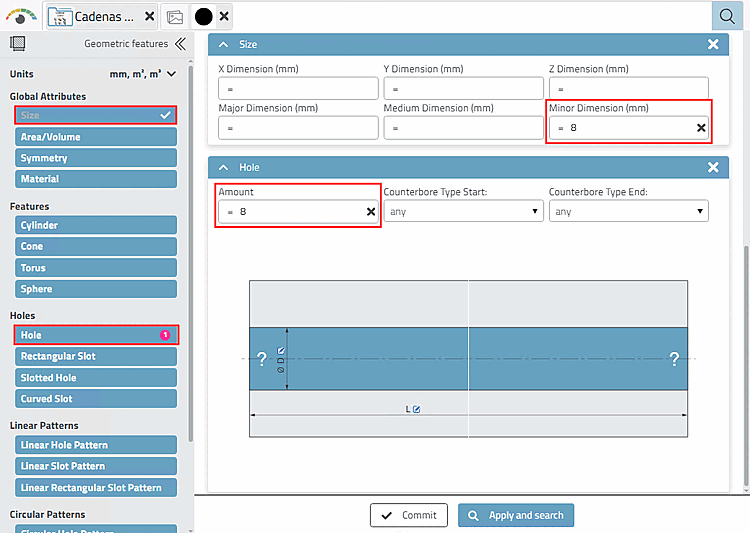Screen dimensions: 750x533
Task: Add the Cone feature
Action: pos(96,246)
